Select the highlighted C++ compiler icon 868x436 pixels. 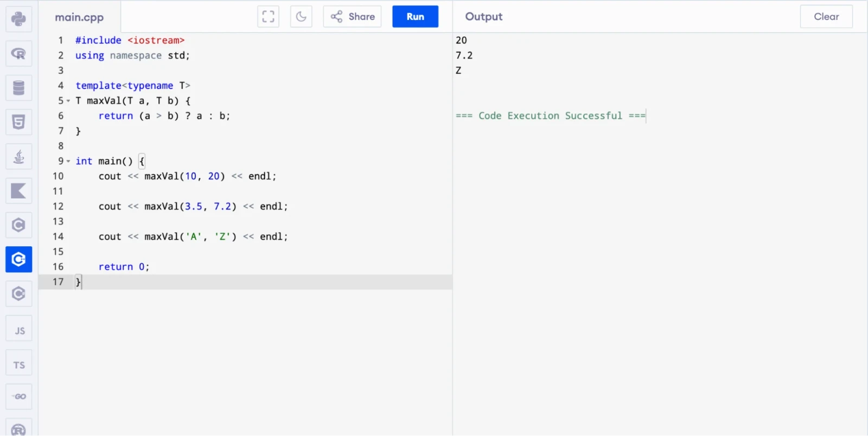coord(18,259)
